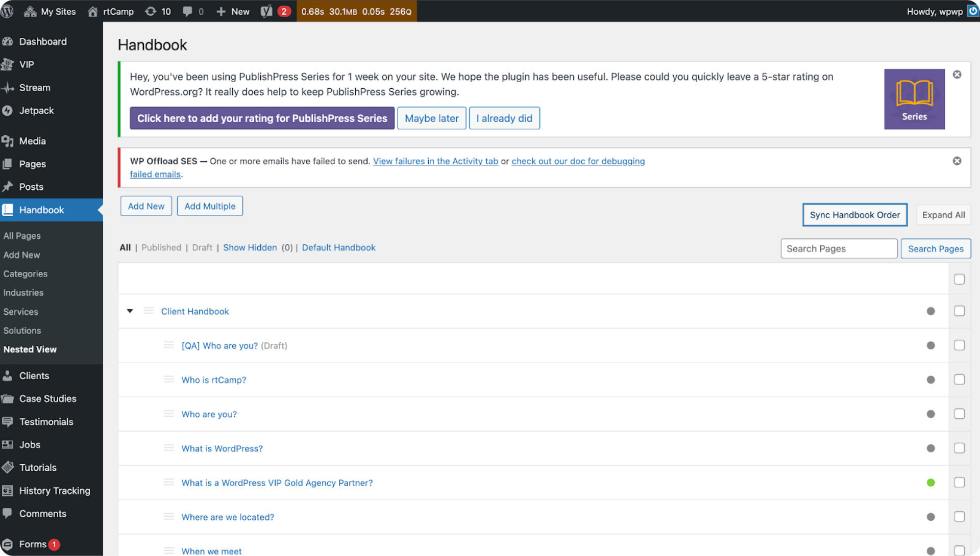This screenshot has height=556, width=980.
Task: Focus the Search Pages input field
Action: 839,248
